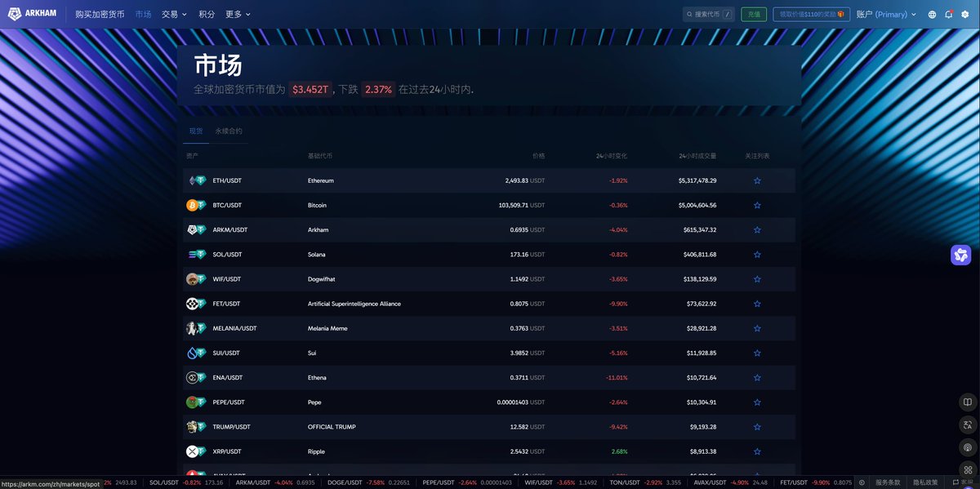Screen dimensions: 980x489
Task: Click the Bitcoin base token name
Action: click(317, 205)
